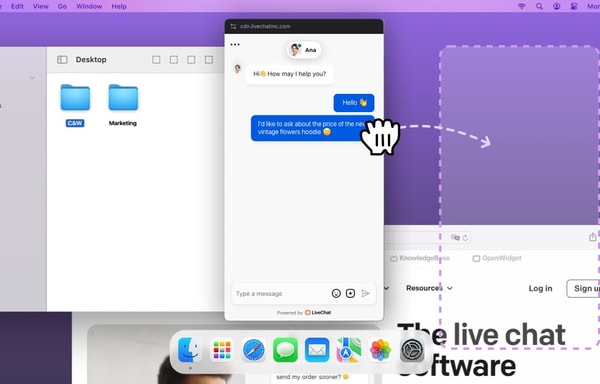This screenshot has height=384, width=600.
Task: Click the translate icon in Safari address bar
Action: [455, 238]
